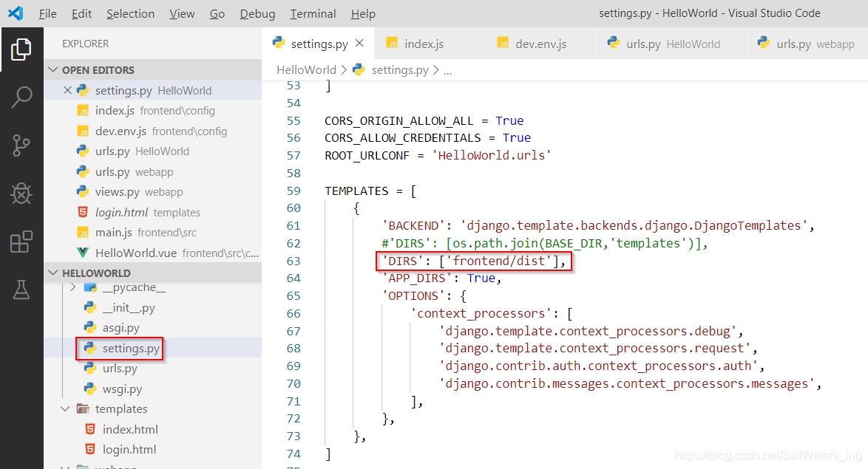Open the Explorer view in the activity bar

tap(21, 49)
